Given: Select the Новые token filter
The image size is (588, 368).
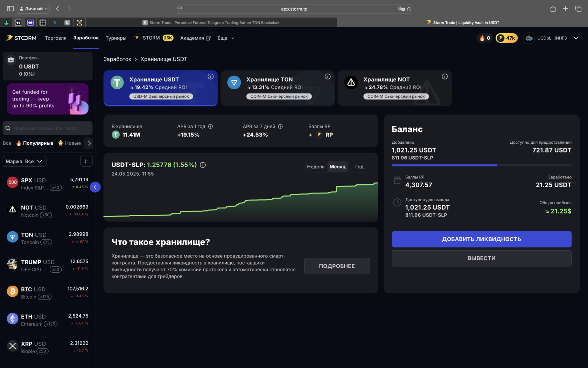Looking at the screenshot, I should (x=69, y=143).
